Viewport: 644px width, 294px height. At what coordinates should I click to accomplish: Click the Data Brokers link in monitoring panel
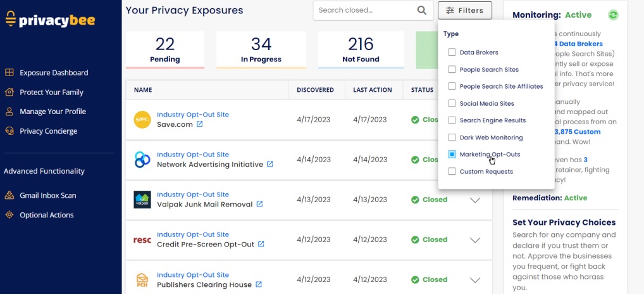click(x=578, y=44)
